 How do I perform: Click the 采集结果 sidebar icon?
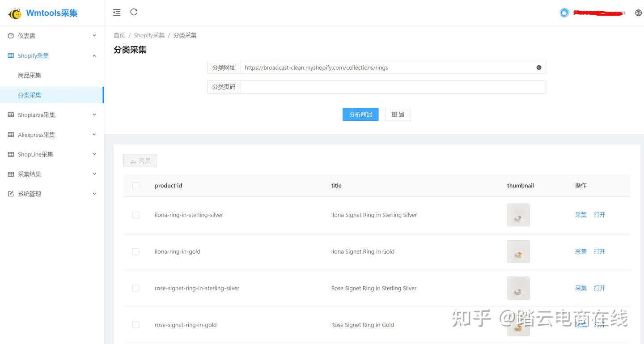pyautogui.click(x=10, y=174)
